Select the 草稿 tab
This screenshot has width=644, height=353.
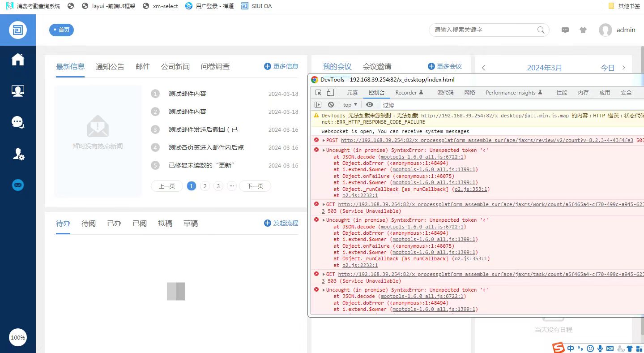tap(191, 224)
